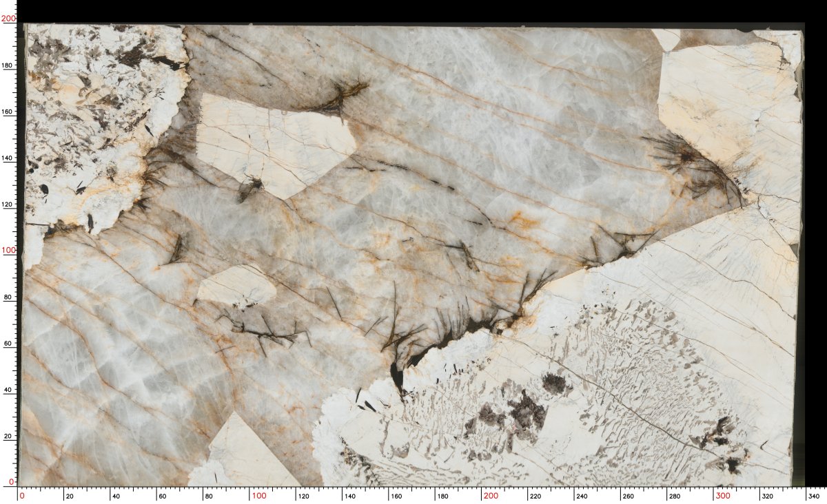The image size is (827, 504).
Task: Click the 160 label on the horizontal ruler
Action: [x=398, y=496]
